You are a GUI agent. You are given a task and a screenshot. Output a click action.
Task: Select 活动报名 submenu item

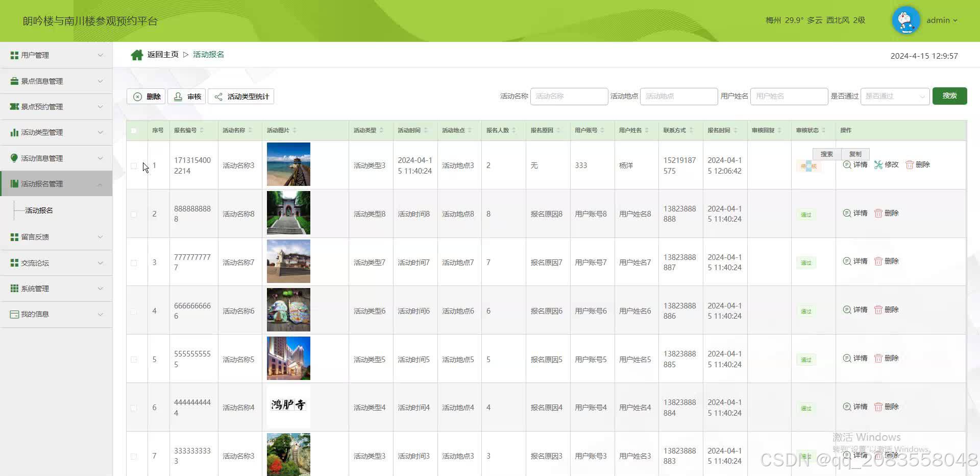click(39, 210)
